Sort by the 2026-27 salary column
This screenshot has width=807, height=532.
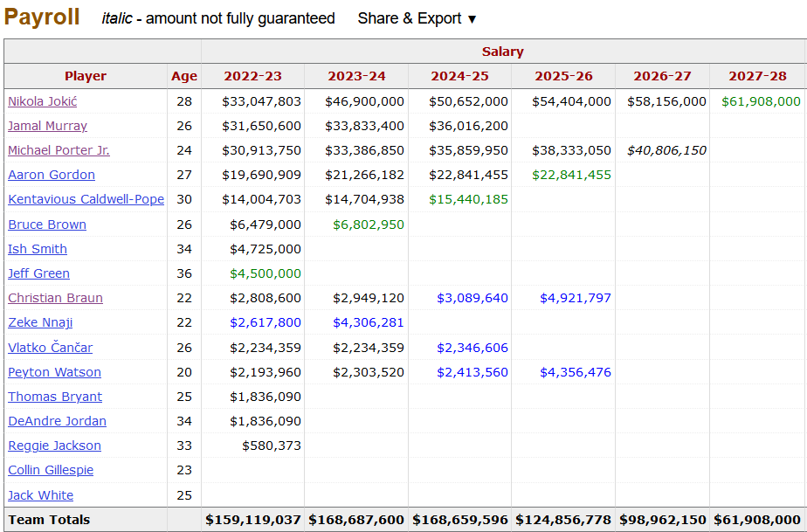662,76
